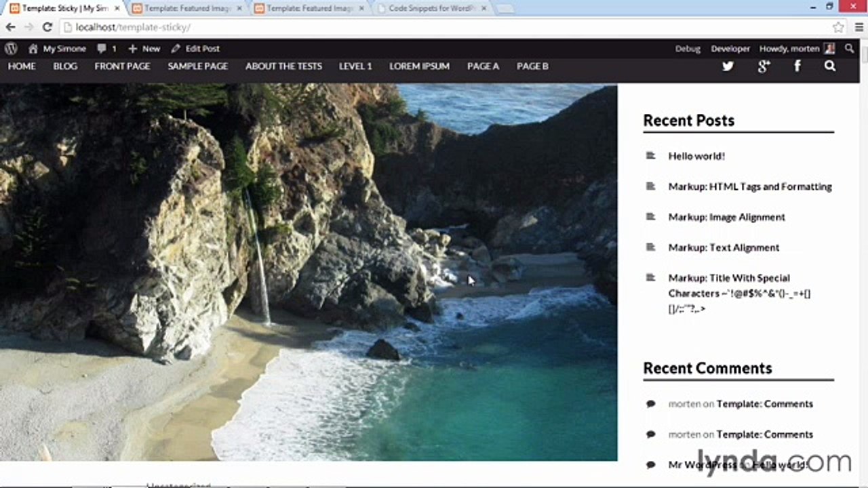The image size is (868, 488).
Task: Open second Template: Comments recent comment link
Action: pos(764,434)
